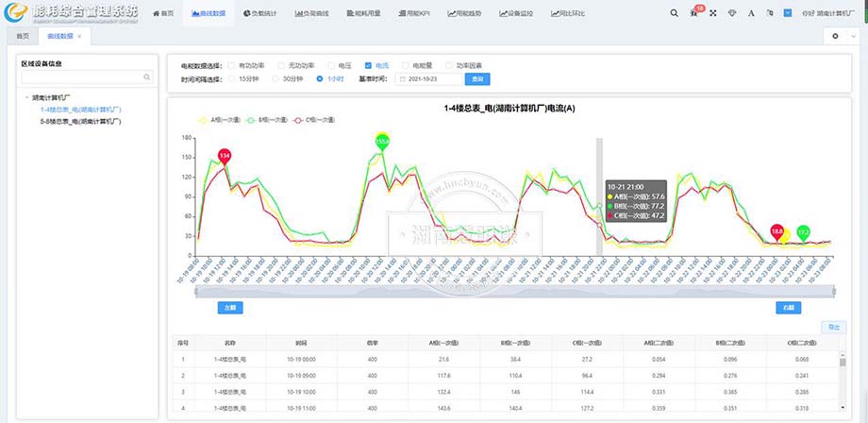This screenshot has height=423, width=868.
Task: Click the blue 查询 button
Action: point(477,79)
